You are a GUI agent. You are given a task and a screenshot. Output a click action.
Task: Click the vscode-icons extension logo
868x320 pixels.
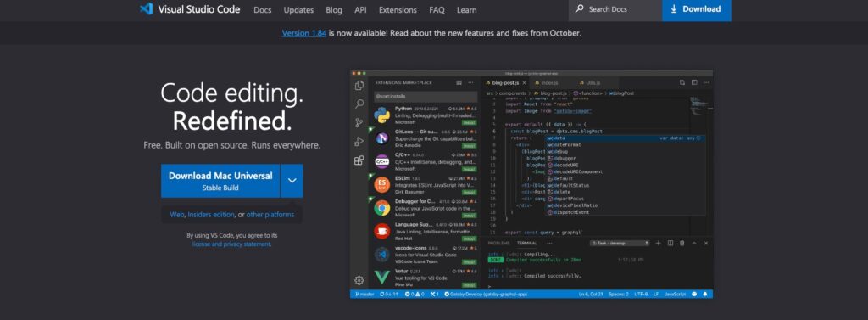click(x=382, y=254)
